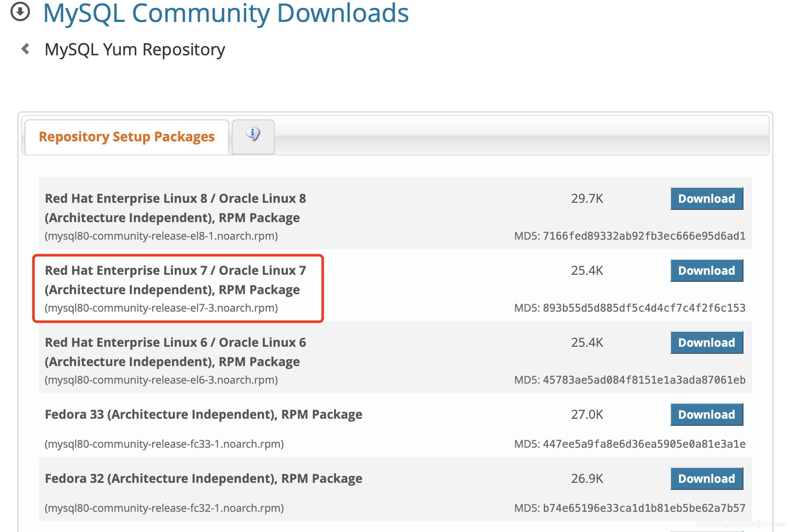
Task: Click the Fedora 32 package title
Action: click(204, 478)
